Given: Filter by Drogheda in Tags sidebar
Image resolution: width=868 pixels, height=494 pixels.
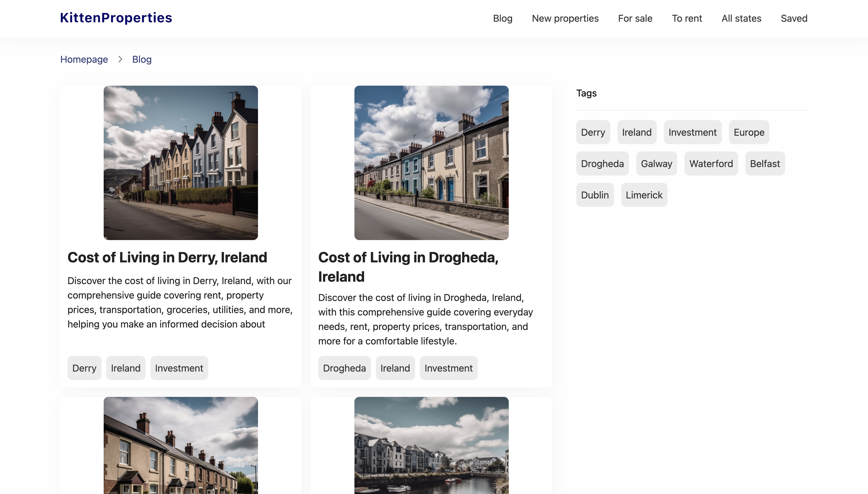Looking at the screenshot, I should (x=602, y=163).
